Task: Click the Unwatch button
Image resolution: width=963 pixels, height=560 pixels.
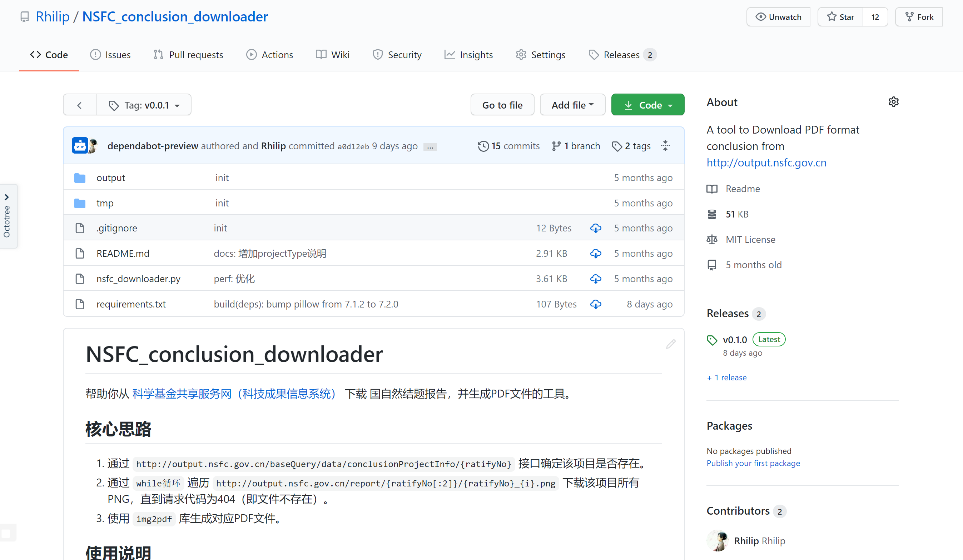Action: (x=778, y=17)
